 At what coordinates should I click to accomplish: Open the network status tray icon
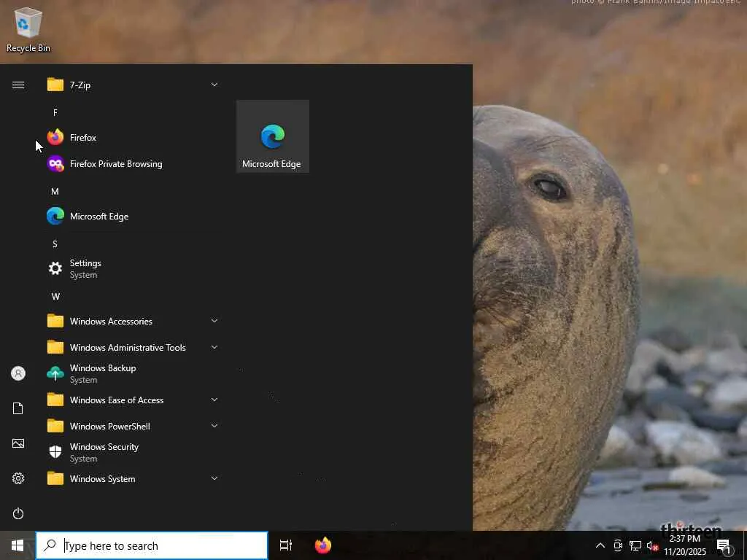(635, 545)
